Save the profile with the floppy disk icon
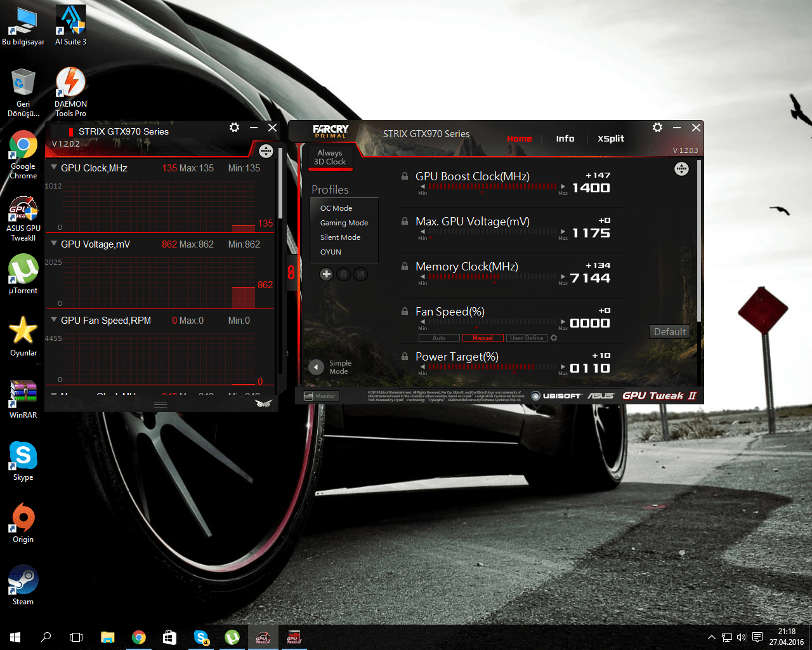The image size is (812, 650). coord(360,274)
